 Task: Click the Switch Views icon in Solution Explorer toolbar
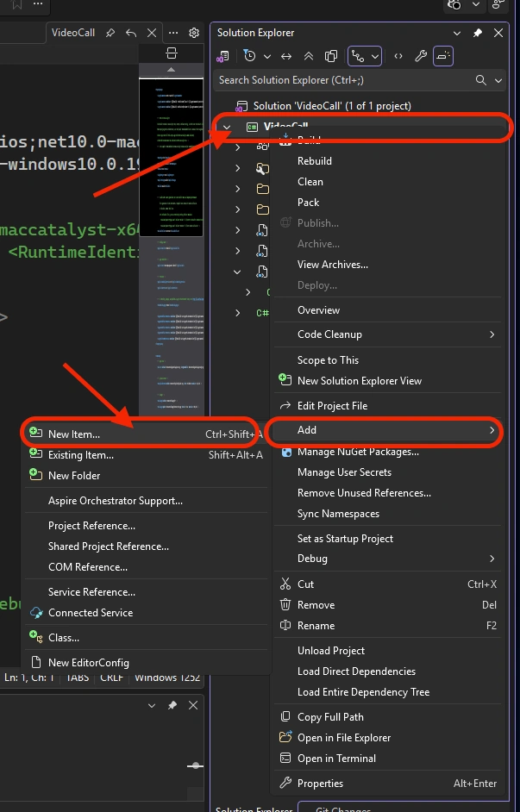(223, 56)
